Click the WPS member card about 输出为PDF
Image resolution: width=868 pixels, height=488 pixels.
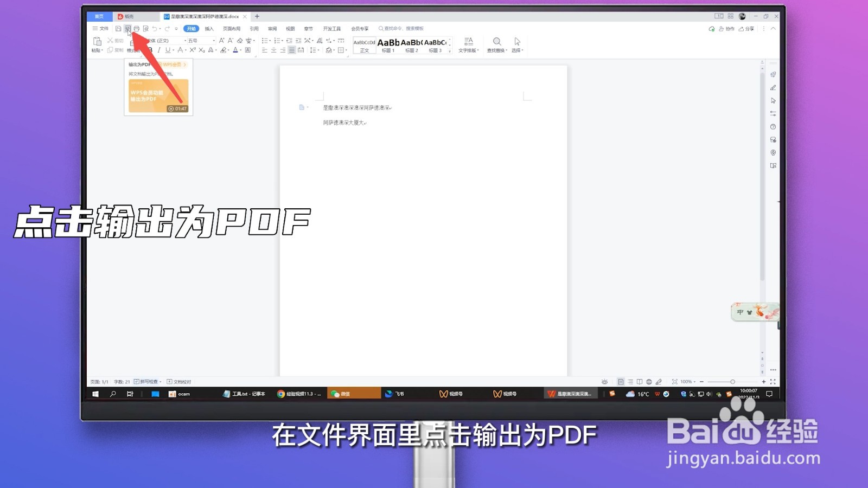(x=158, y=95)
